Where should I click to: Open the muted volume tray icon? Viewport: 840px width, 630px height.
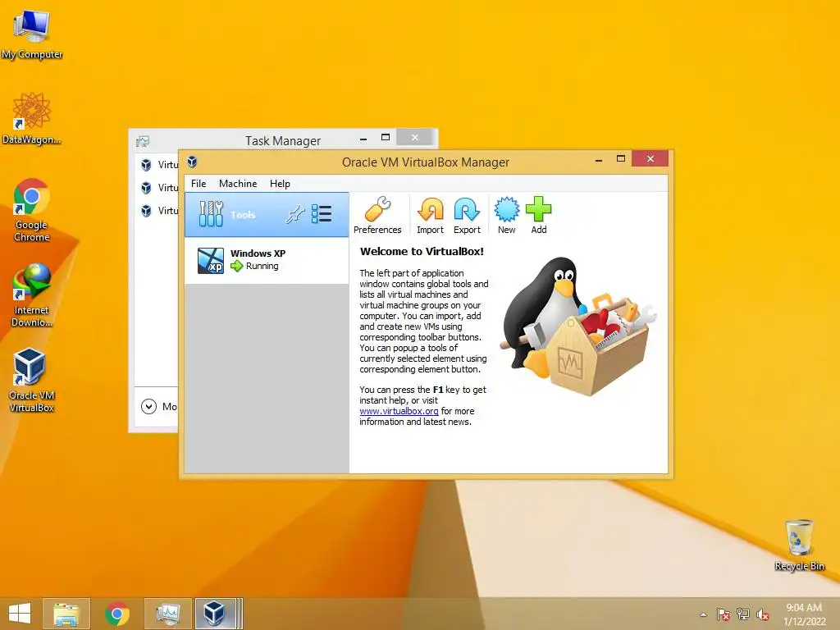(x=762, y=614)
